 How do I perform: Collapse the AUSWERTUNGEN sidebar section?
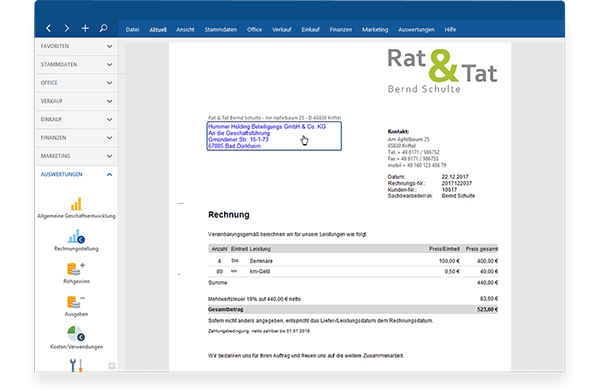[x=77, y=175]
